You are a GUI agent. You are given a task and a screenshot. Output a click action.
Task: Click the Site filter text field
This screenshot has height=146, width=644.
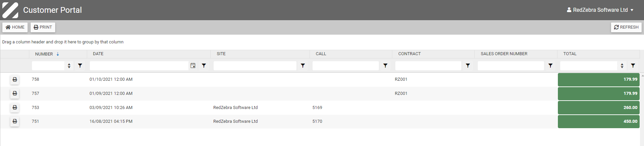click(x=255, y=66)
